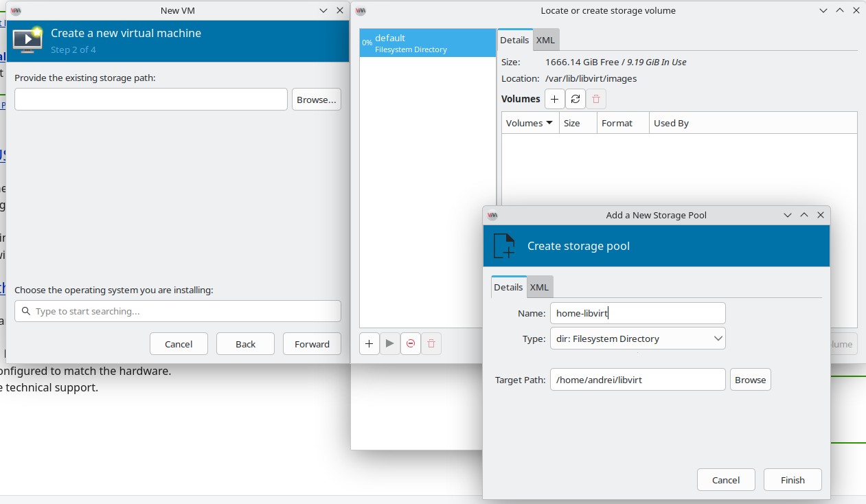
Task: Click Browse next to Target Path
Action: pos(750,380)
